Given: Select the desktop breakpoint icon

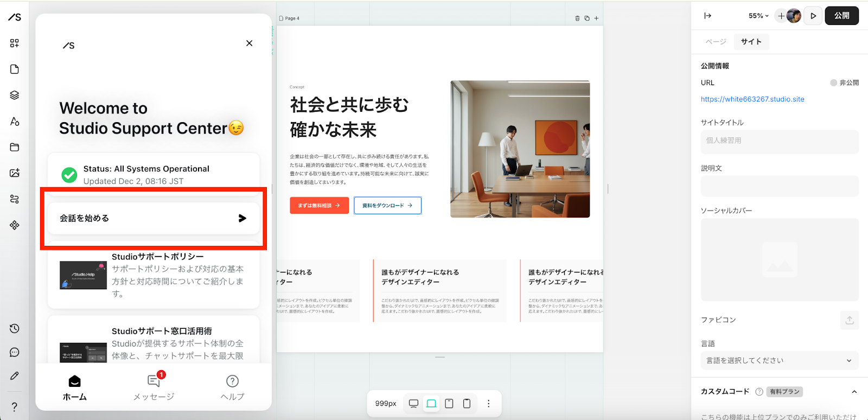Looking at the screenshot, I should [413, 404].
